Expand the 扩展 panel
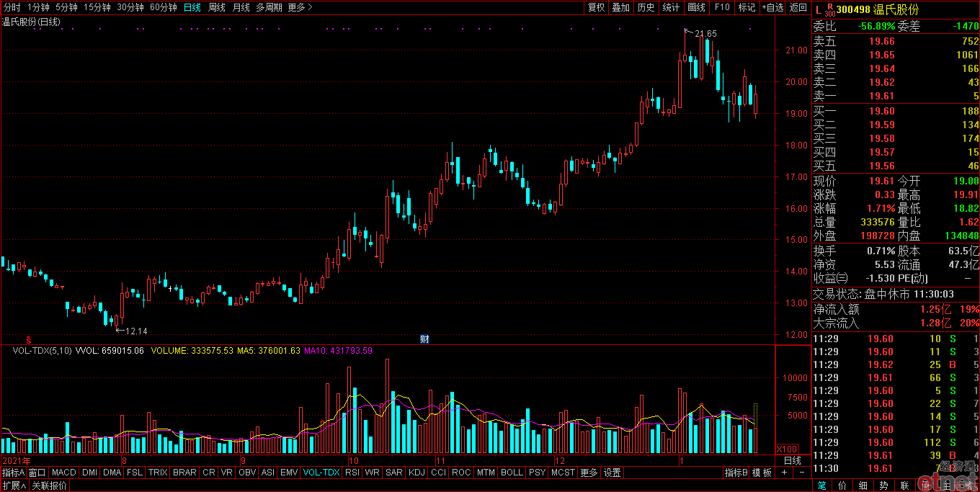 (14, 486)
